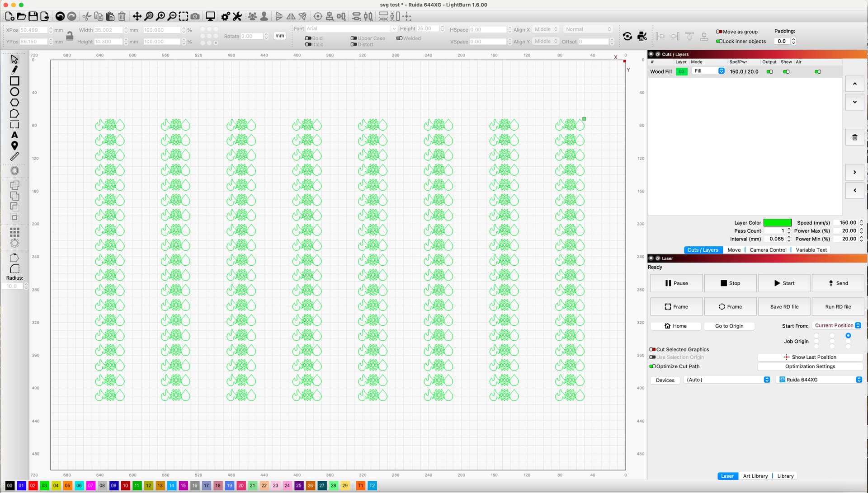This screenshot has height=493, width=868.
Task: Open the Art Library tab
Action: coord(755,476)
